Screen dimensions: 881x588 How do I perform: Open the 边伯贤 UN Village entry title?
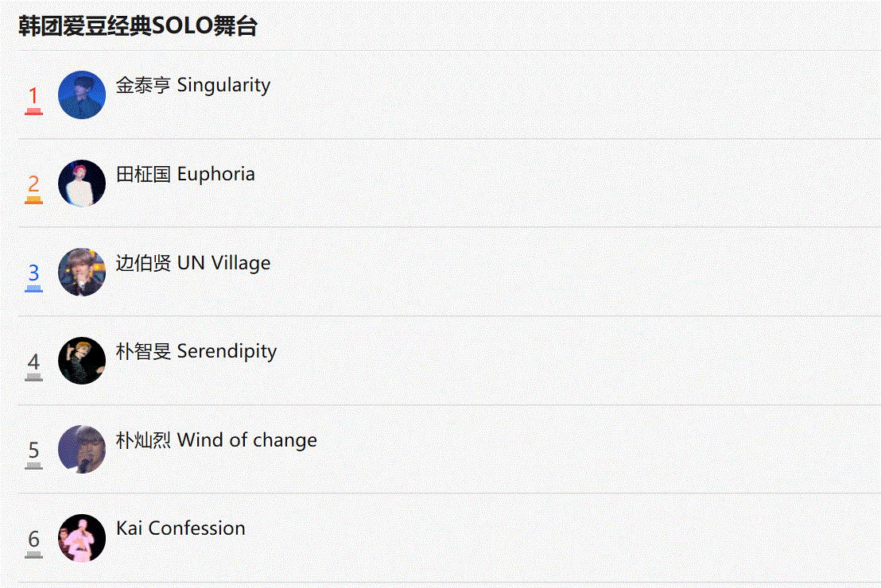(192, 263)
